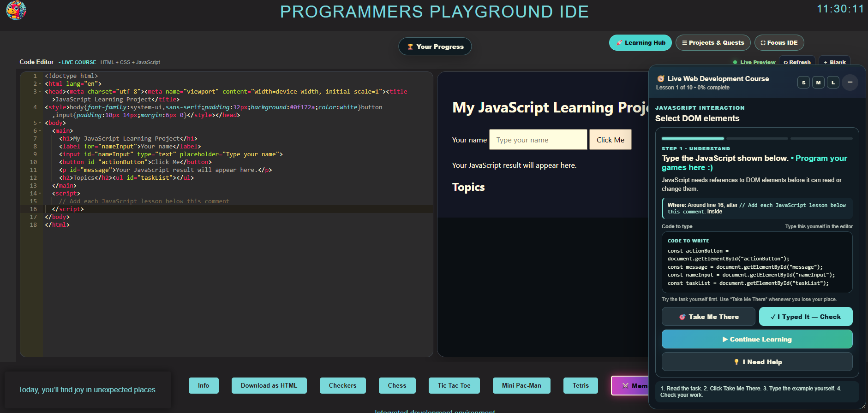The image size is (868, 413).
Task: Click the comment line "Add each JavaScript lesson below"
Action: click(144, 201)
